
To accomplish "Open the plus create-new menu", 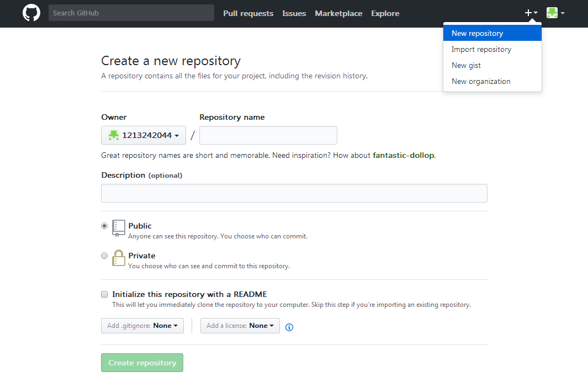I will 531,13.
